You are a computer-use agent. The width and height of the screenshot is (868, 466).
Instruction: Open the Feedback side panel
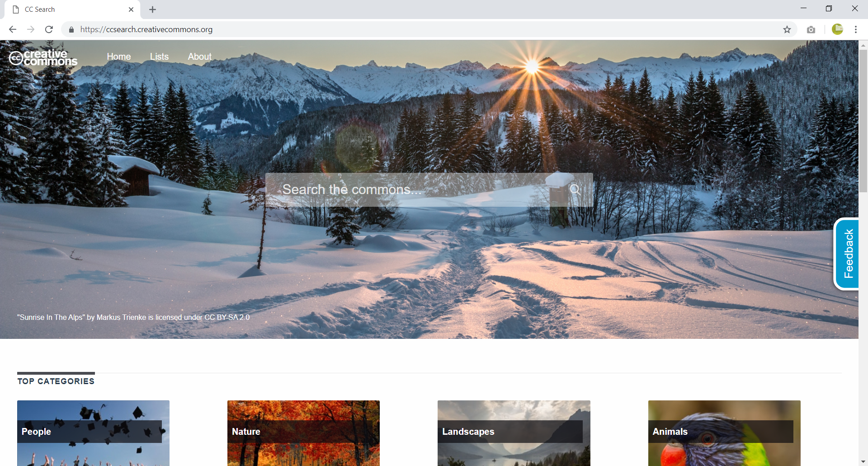[x=848, y=253]
